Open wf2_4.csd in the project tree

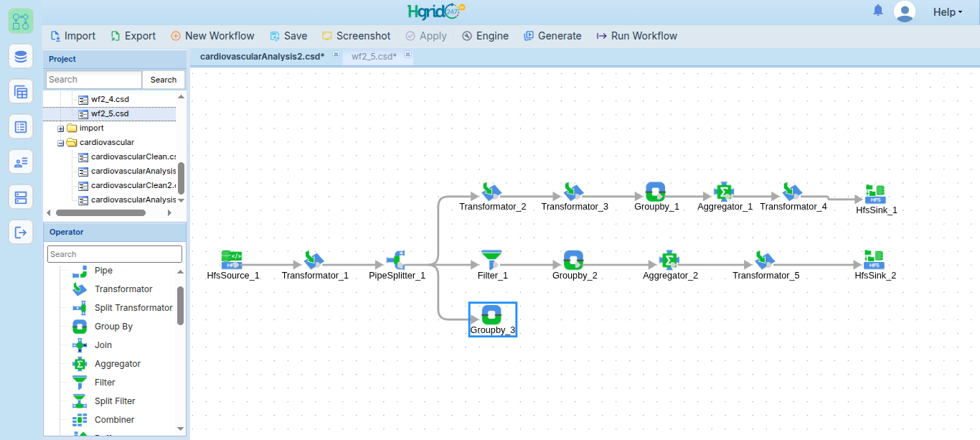point(110,99)
